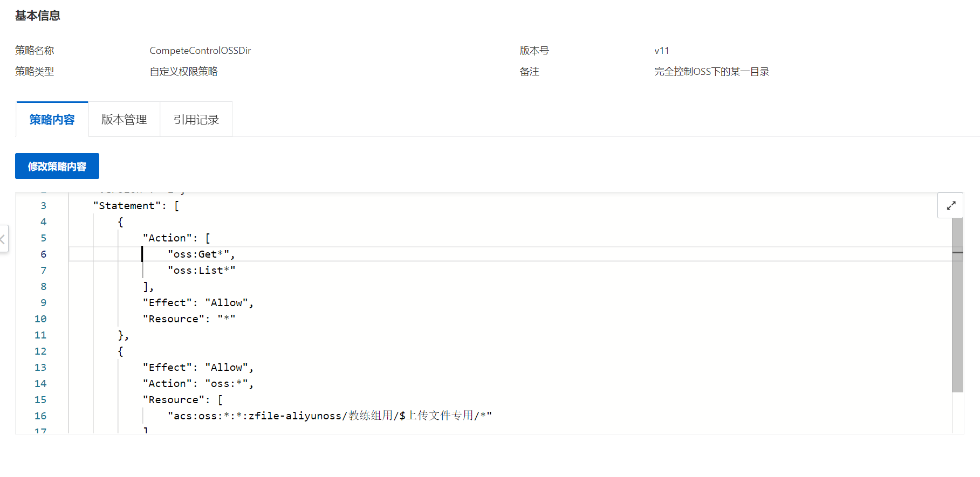Place cursor on the "oss:Get*" string
980x477 pixels.
tap(198, 254)
